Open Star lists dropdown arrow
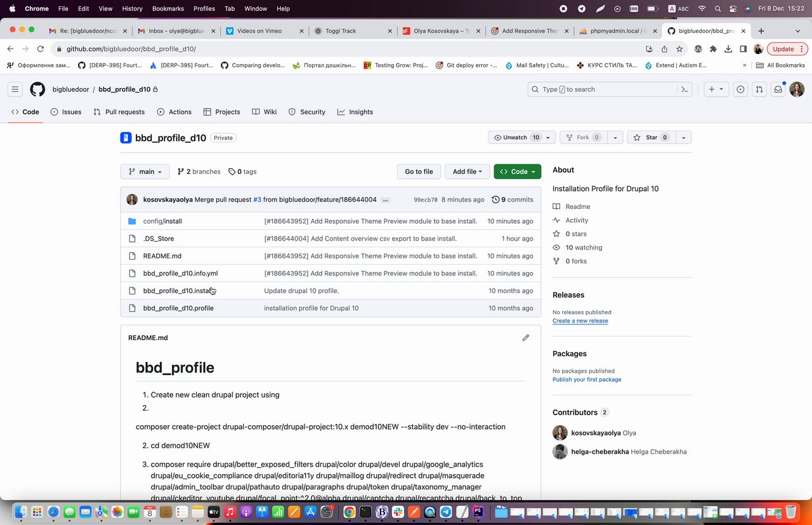The height and width of the screenshot is (525, 812). tap(683, 137)
